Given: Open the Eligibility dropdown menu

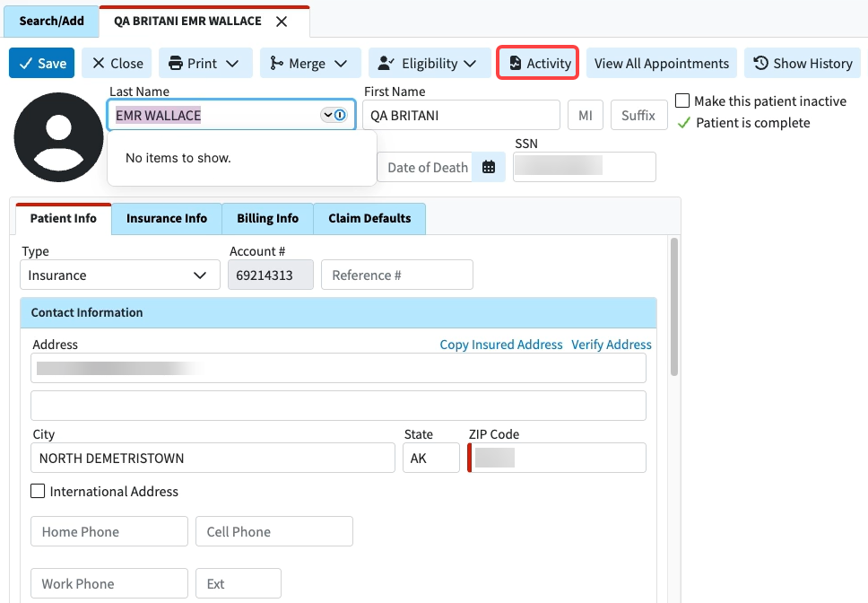Looking at the screenshot, I should point(429,63).
